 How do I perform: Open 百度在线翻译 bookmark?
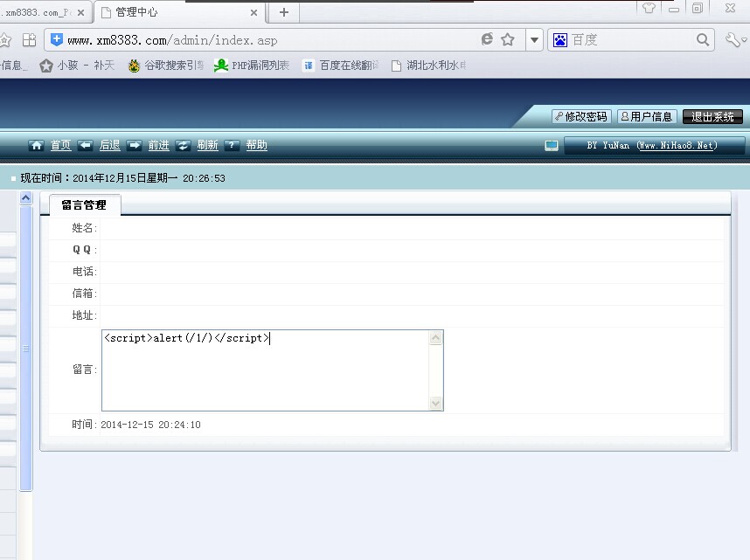pos(341,66)
